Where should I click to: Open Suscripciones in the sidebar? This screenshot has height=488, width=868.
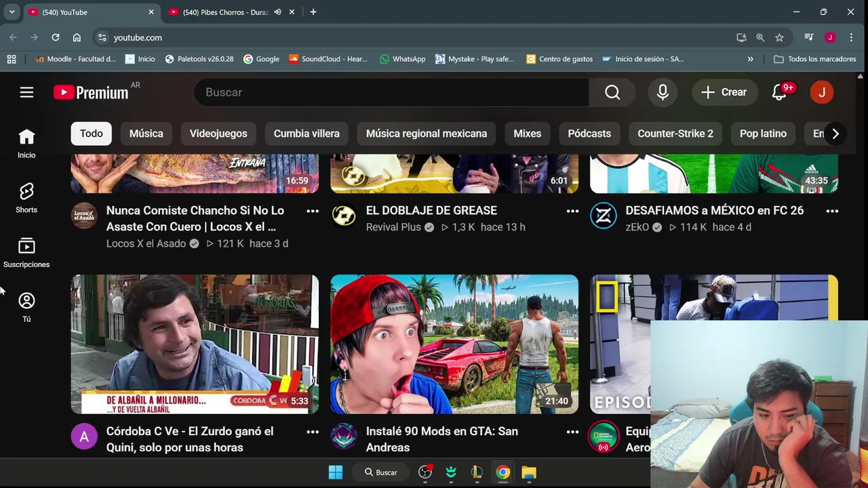click(26, 253)
